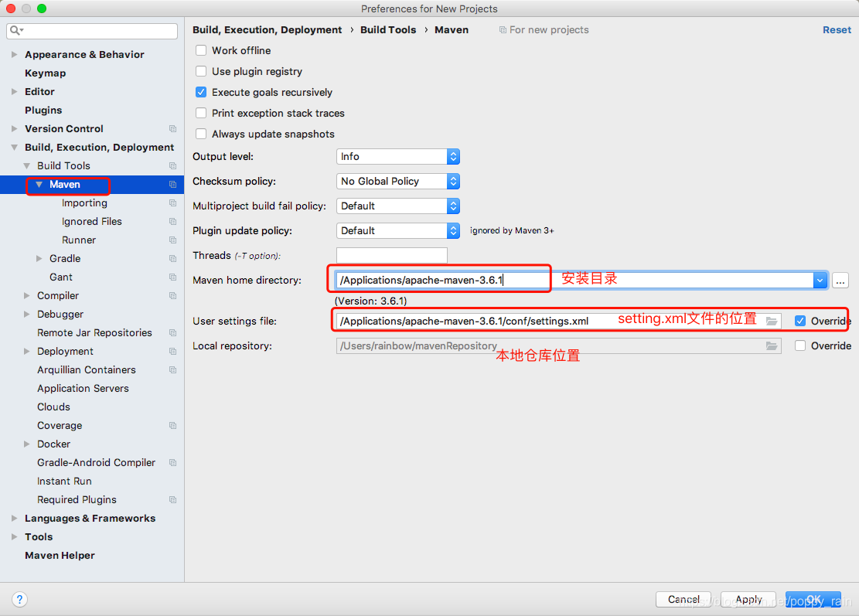Click the Maven home directory text field
The image size is (859, 616).
pyautogui.click(x=574, y=281)
